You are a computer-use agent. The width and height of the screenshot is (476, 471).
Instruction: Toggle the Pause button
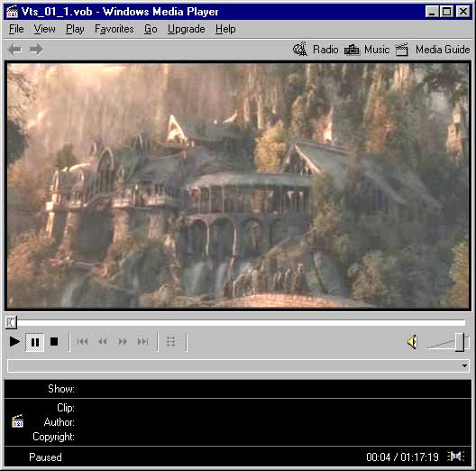click(34, 342)
